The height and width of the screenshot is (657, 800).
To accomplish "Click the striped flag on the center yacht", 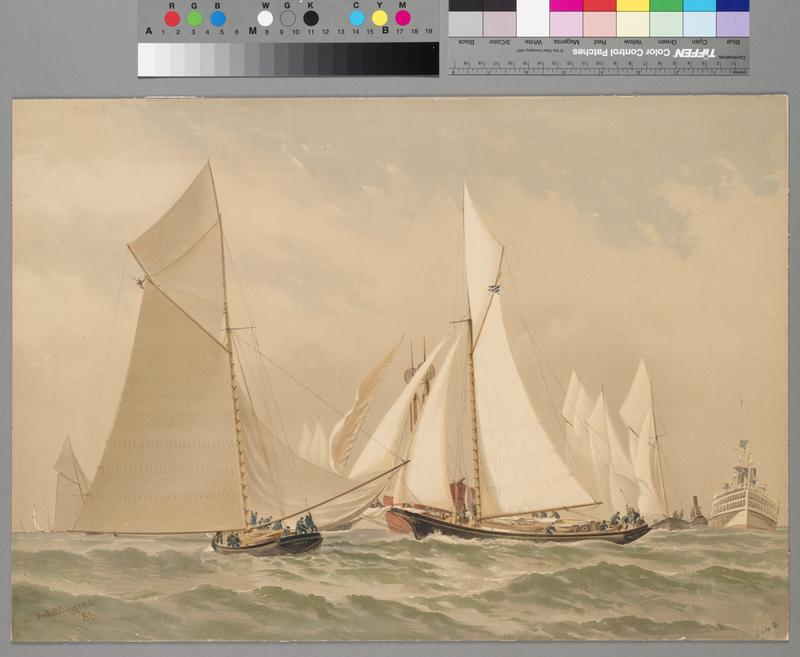I will pyautogui.click(x=494, y=289).
